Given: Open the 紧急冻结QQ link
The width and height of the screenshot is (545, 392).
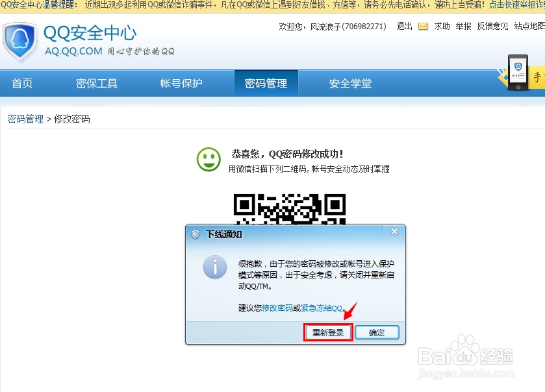Looking at the screenshot, I should point(321,308).
